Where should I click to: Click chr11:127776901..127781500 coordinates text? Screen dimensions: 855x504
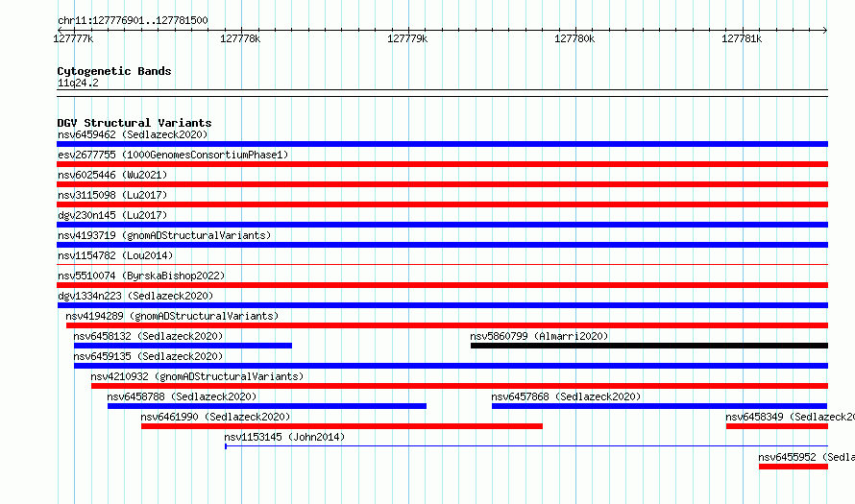point(133,20)
